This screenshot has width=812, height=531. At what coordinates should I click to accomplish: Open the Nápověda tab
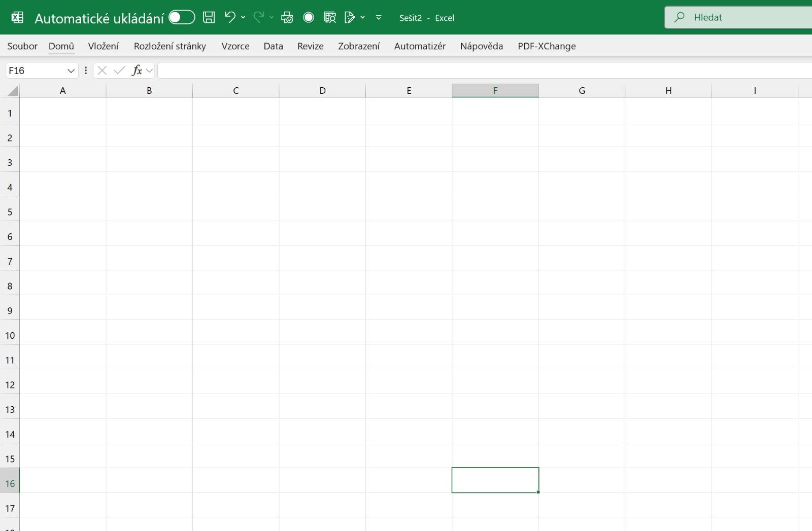482,46
